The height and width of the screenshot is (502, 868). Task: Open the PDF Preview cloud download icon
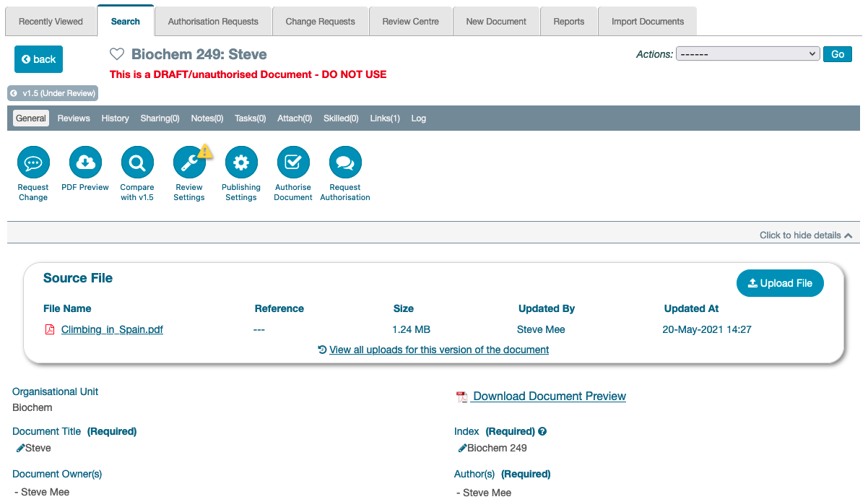tap(85, 163)
